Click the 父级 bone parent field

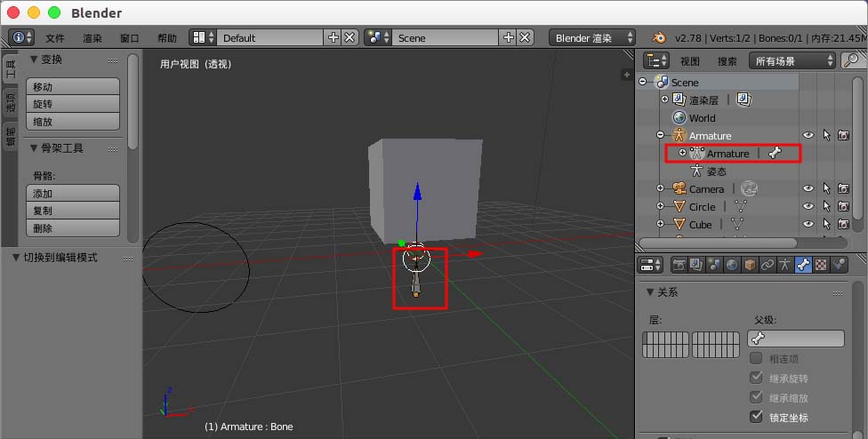[x=796, y=339]
